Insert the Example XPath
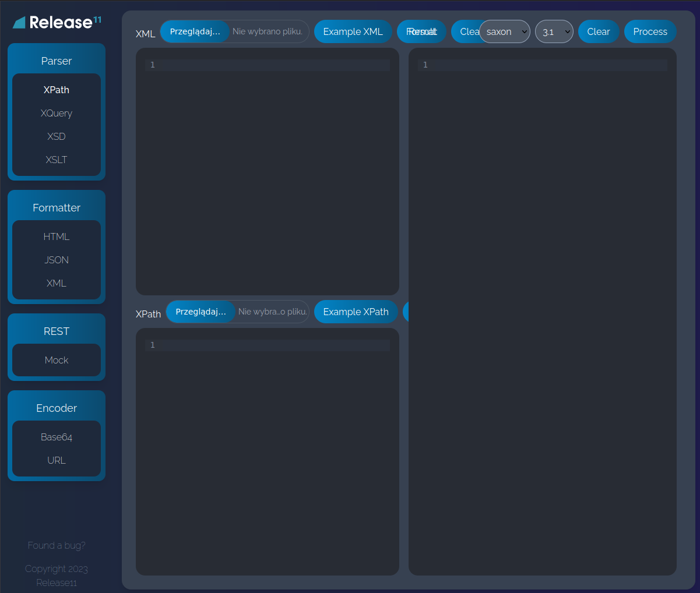Screen dimensions: 700x593 (356, 312)
